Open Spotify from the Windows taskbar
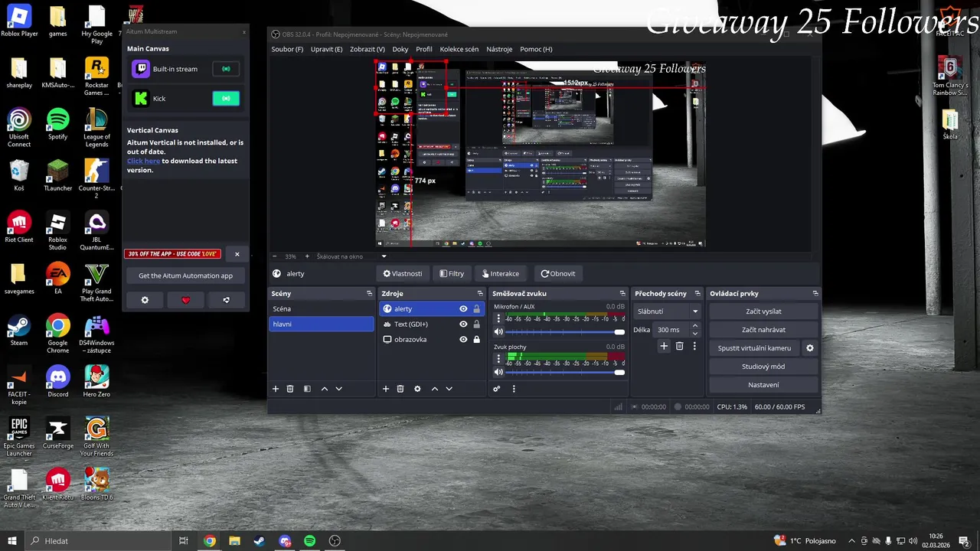980x551 pixels. [309, 541]
